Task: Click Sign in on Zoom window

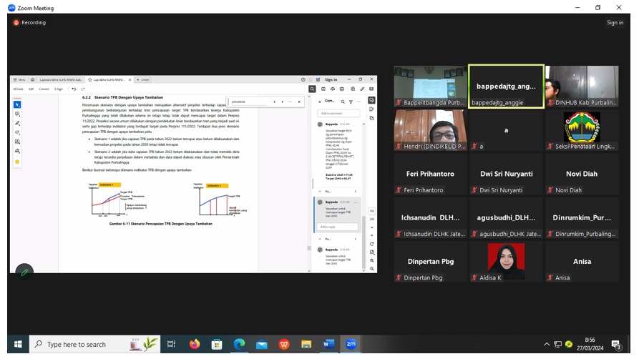Action: [x=615, y=23]
